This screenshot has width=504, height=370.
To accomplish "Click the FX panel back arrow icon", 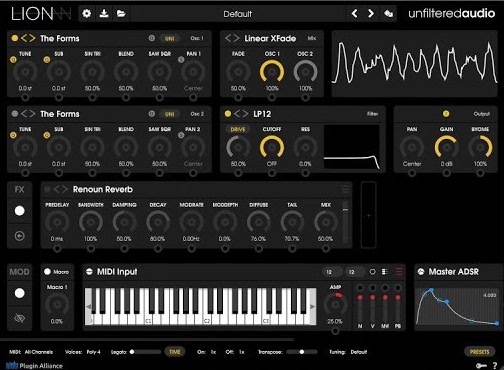I will pyautogui.click(x=20, y=236).
